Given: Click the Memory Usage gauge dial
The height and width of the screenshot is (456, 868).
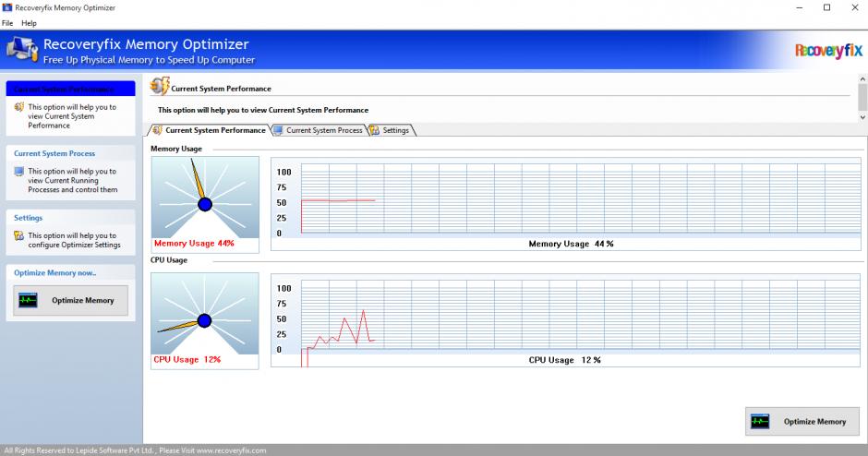Looking at the screenshot, I should tap(205, 198).
